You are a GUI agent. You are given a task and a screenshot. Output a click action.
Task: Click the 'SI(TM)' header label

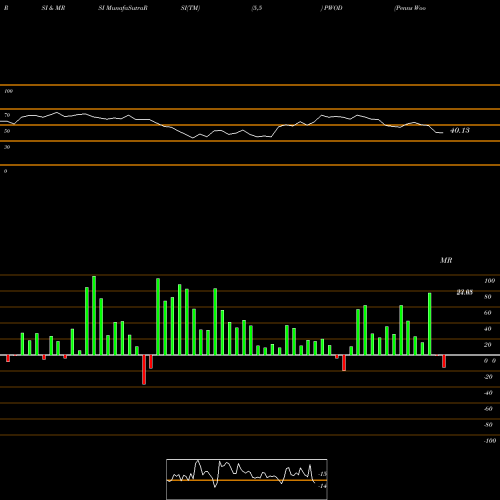tap(191, 8)
